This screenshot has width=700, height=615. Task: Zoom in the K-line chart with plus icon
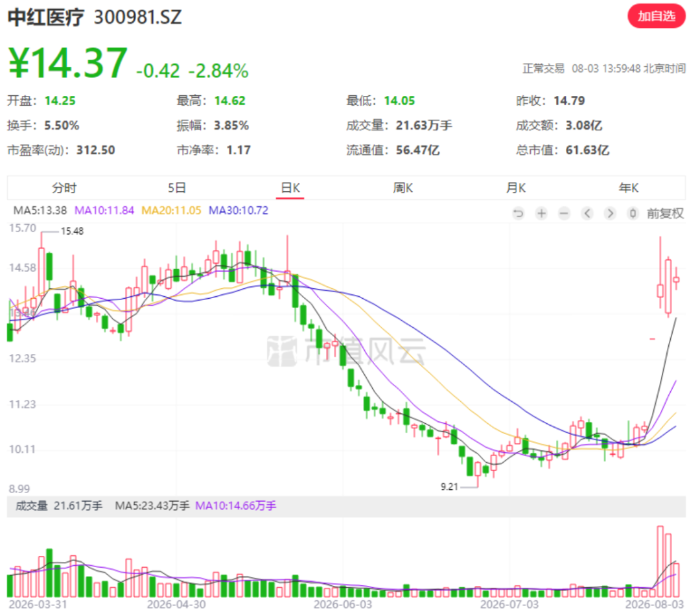[x=541, y=213]
